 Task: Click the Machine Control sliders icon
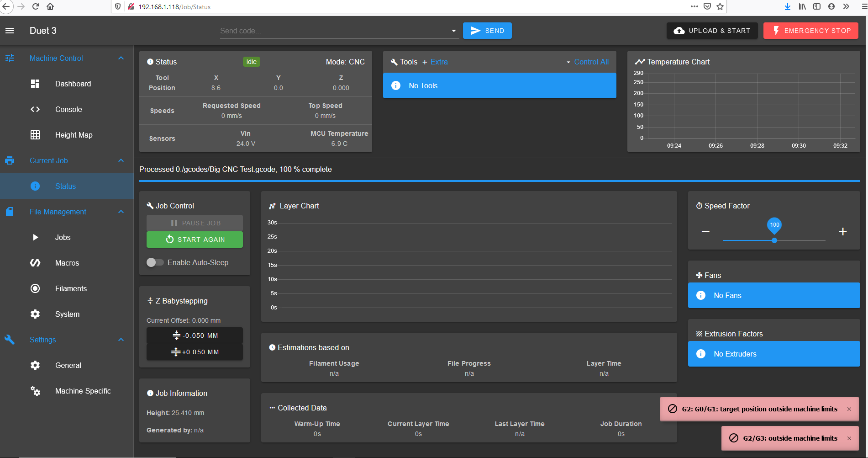coord(10,58)
